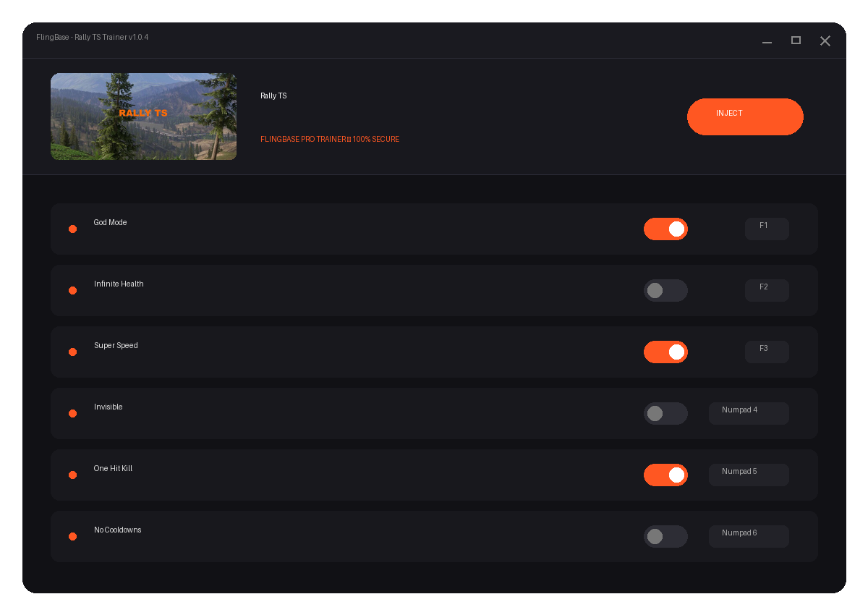This screenshot has width=868, height=615.
Task: Click the orange dot beside Infinite Health
Action: tap(72, 290)
